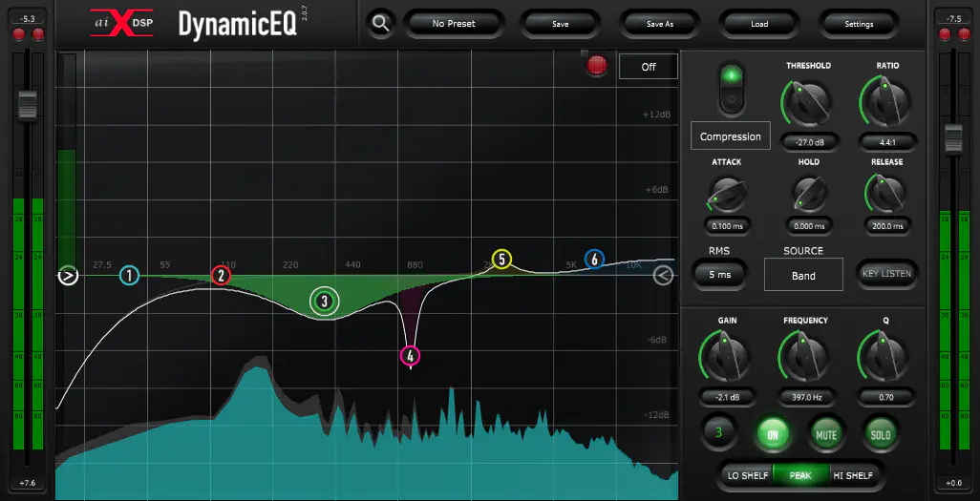Toggle the band ON button
The height and width of the screenshot is (501, 980).
click(x=773, y=434)
